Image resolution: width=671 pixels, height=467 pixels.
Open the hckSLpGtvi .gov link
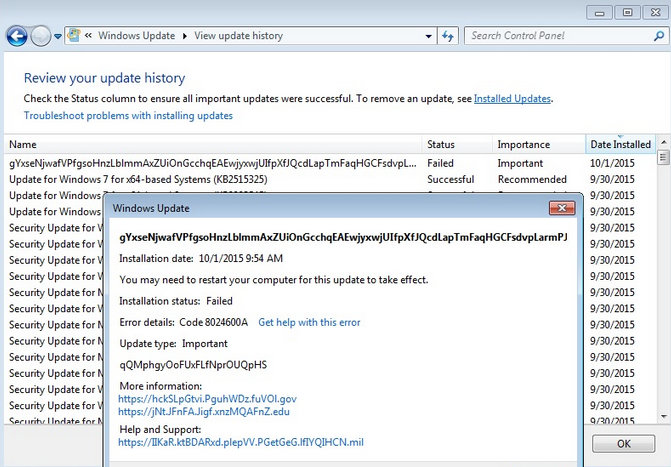(207, 399)
